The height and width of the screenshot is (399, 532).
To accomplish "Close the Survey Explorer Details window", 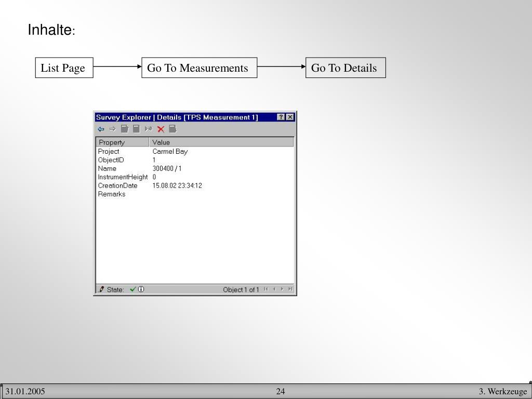I will pos(290,117).
